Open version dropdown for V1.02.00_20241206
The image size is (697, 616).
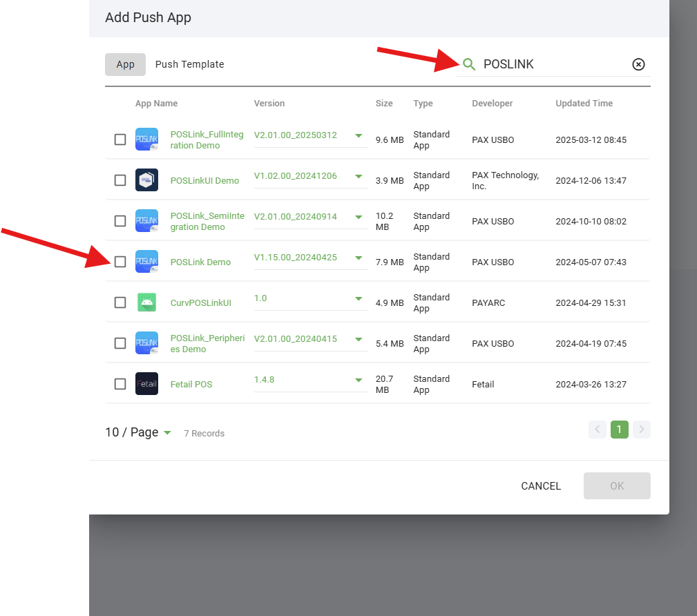coord(311,177)
